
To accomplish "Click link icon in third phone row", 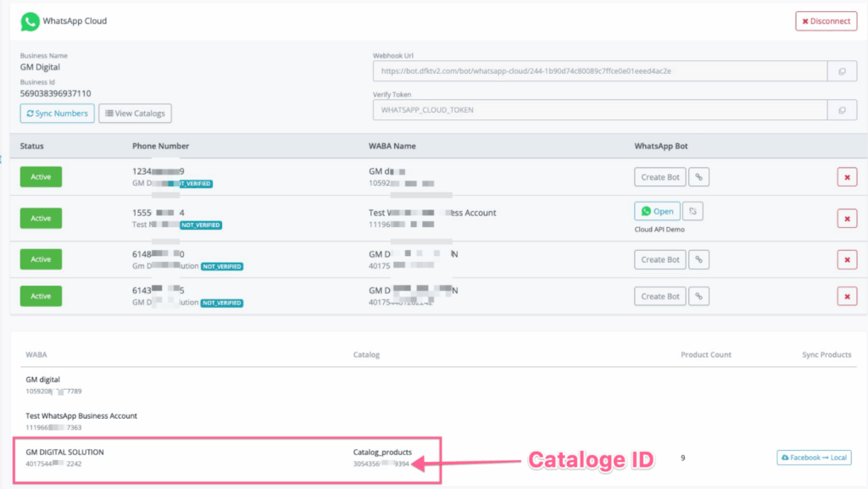I will click(x=698, y=259).
